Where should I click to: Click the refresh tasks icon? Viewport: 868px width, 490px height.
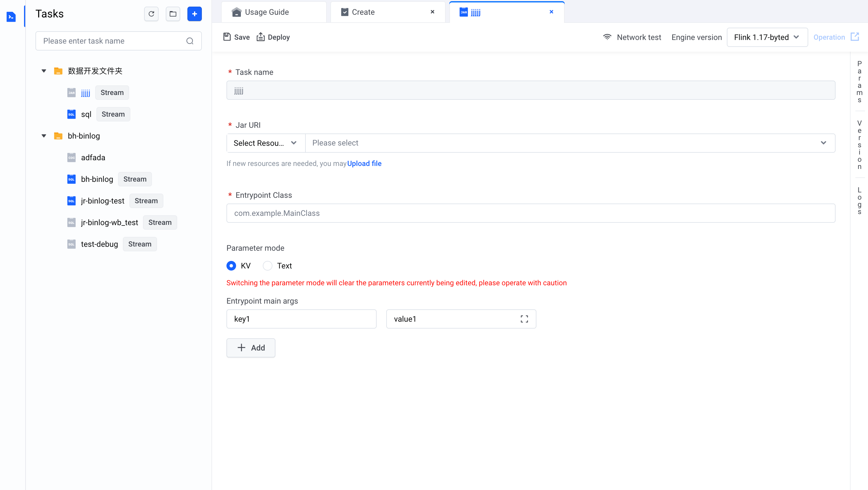[151, 14]
